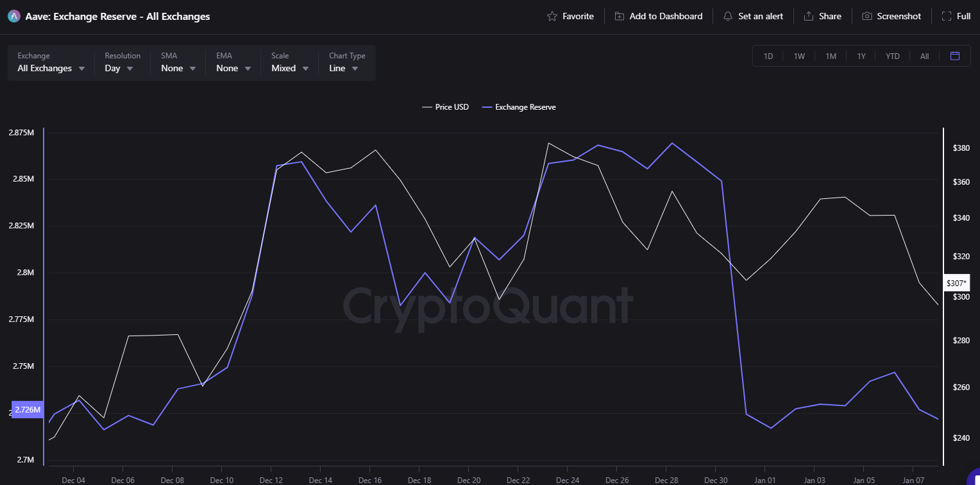Click the 2.726M exchange reserve value tag
The width and height of the screenshot is (980, 485).
coord(28,410)
